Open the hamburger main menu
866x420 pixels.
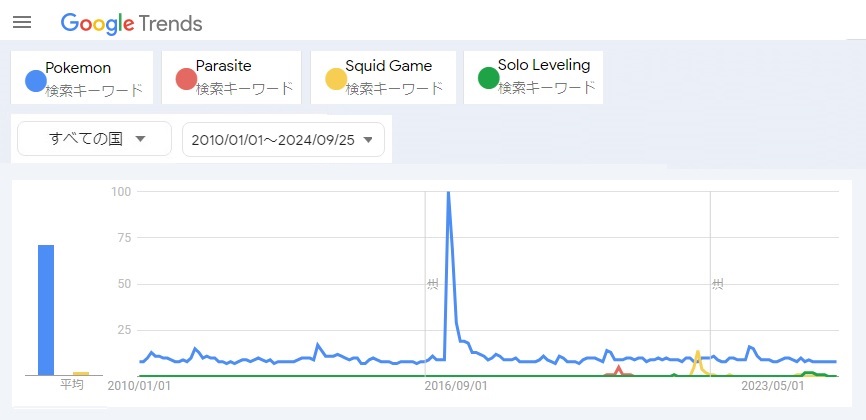[x=22, y=22]
